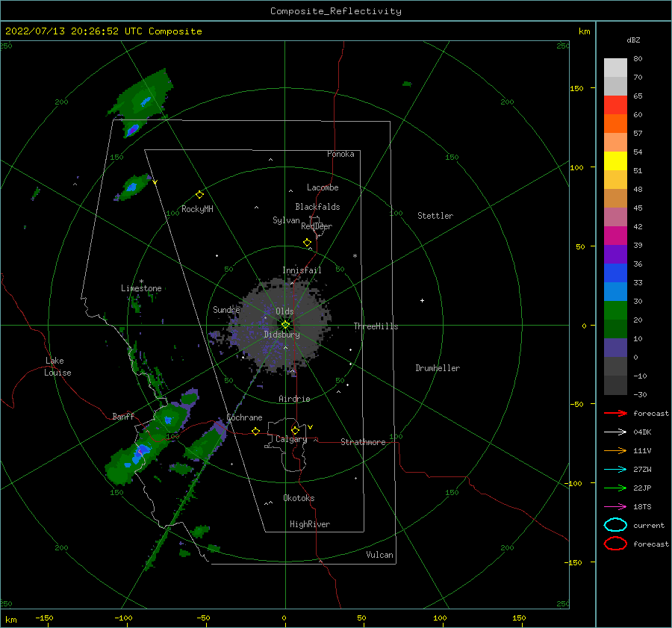Select the blue 33-36 dBZ swatch
The width and height of the screenshot is (672, 628).
[x=615, y=273]
